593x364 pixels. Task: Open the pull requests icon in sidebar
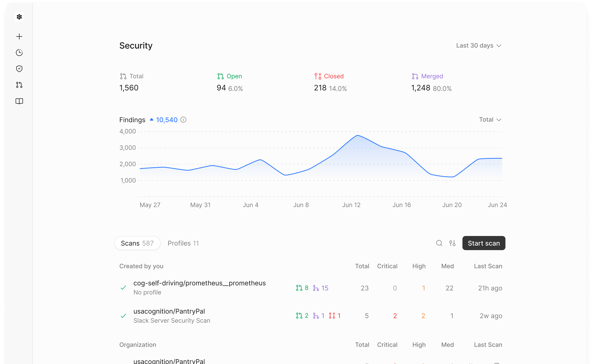19,85
